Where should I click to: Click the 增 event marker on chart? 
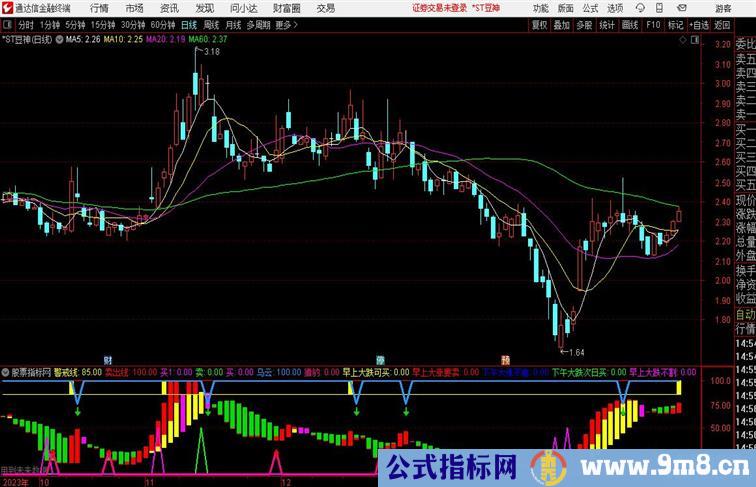[380, 358]
